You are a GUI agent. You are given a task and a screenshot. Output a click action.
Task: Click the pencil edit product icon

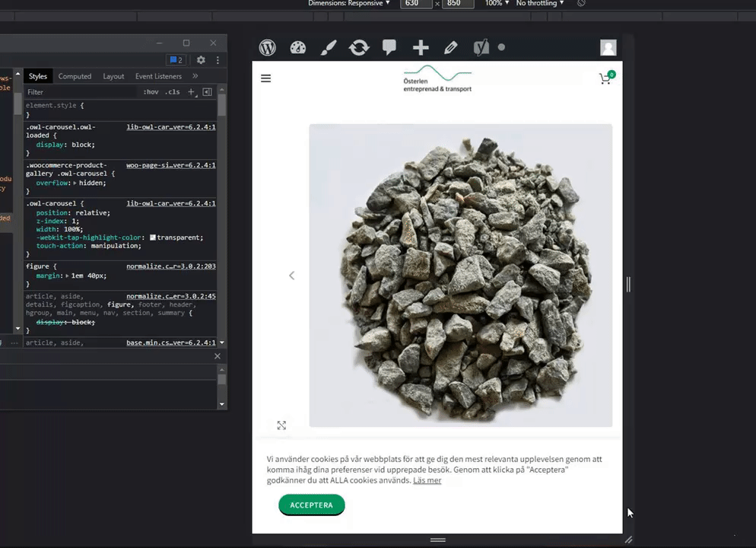450,47
